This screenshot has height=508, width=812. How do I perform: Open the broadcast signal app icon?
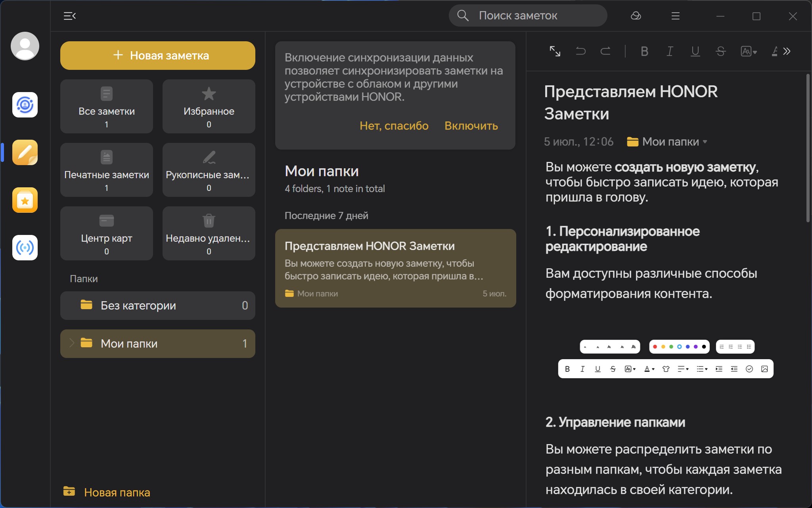[x=25, y=248]
